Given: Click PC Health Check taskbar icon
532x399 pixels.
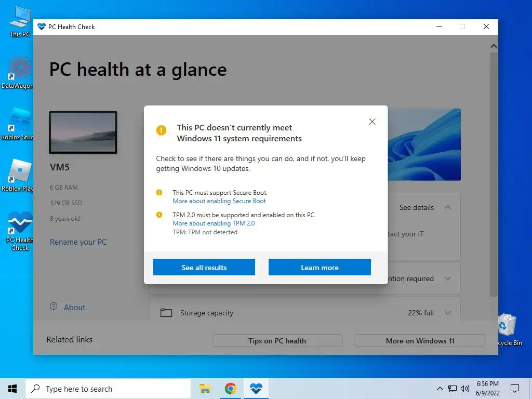Looking at the screenshot, I should click(x=256, y=389).
